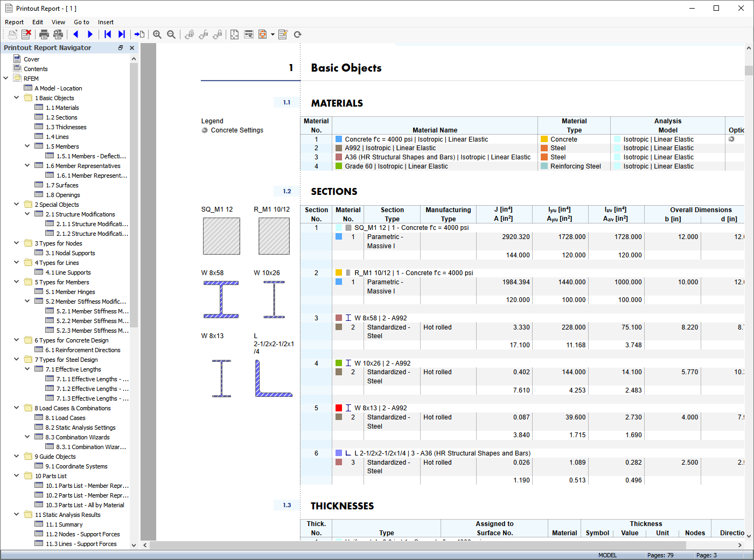Select the Zoom In magnifier icon
The image size is (754, 560).
click(x=157, y=34)
